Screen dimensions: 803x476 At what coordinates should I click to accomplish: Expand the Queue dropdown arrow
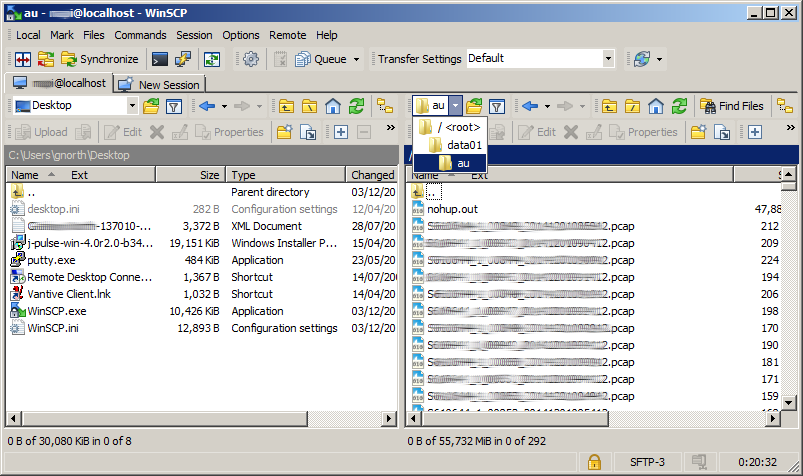356,59
